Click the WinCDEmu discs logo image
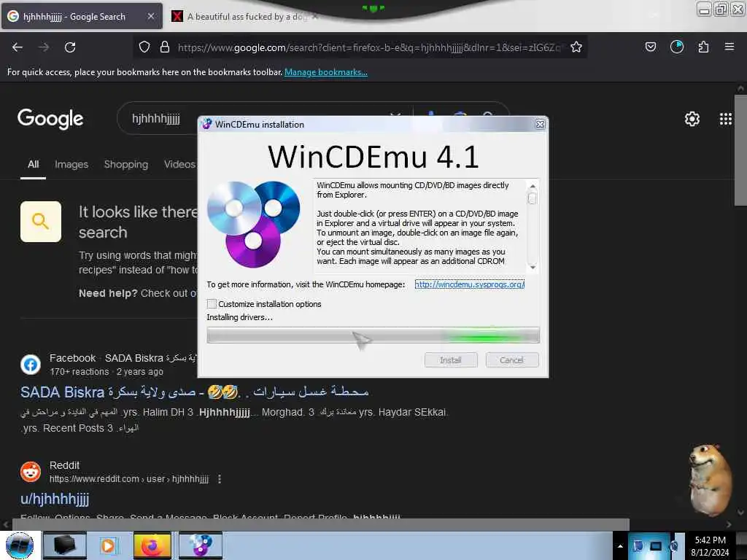The image size is (747, 560). pos(253,224)
